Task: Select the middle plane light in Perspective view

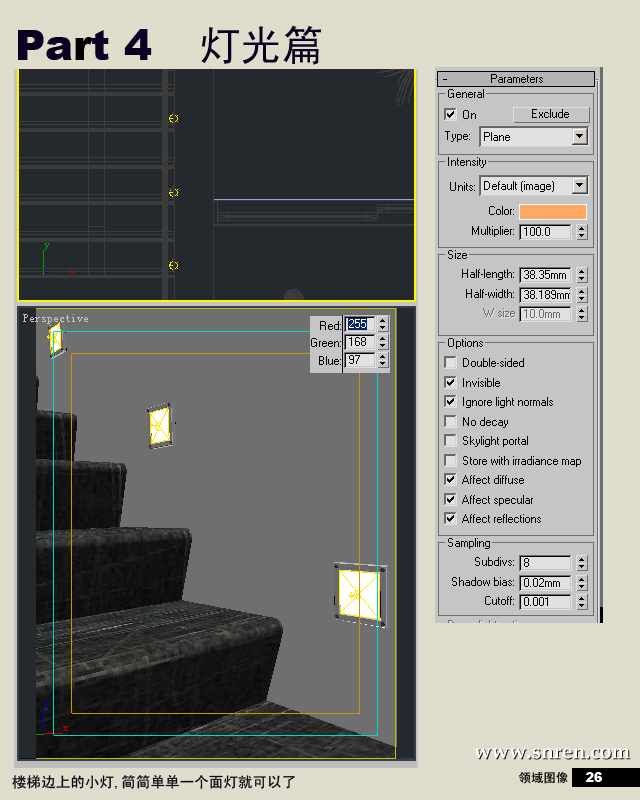Action: coord(159,425)
